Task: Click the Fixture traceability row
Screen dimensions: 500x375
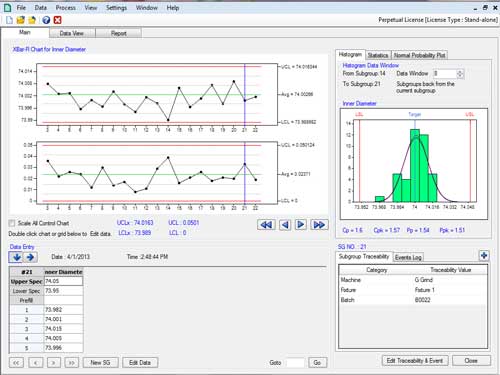Action: coord(413,290)
